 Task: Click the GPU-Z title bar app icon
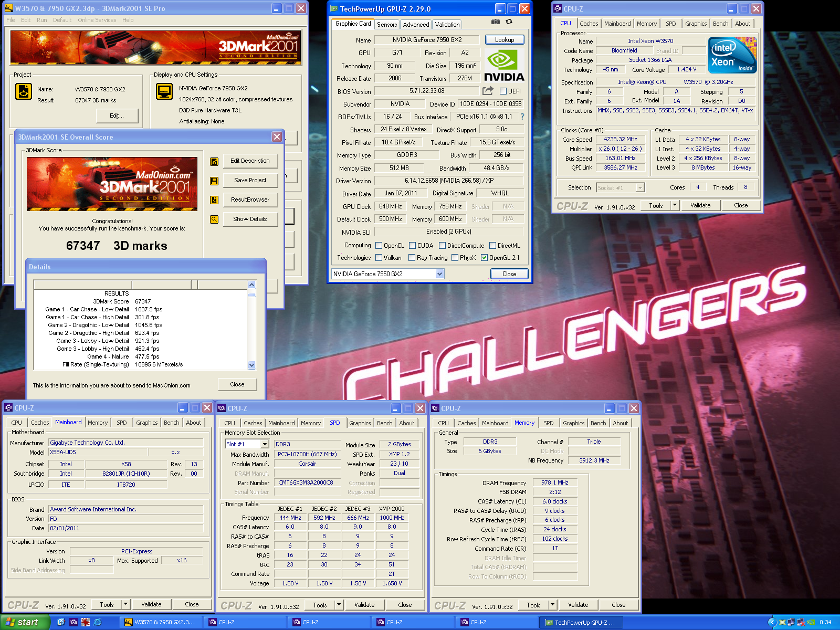(x=334, y=9)
